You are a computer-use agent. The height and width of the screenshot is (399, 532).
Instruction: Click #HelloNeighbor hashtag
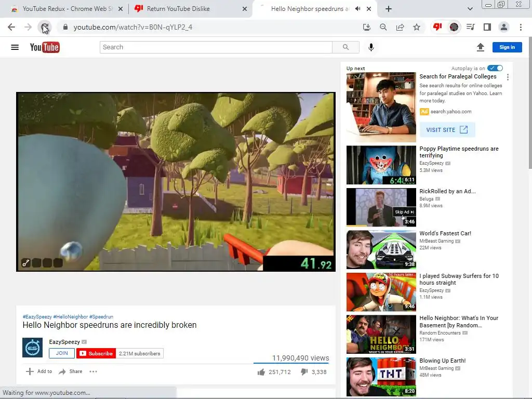pyautogui.click(x=71, y=317)
